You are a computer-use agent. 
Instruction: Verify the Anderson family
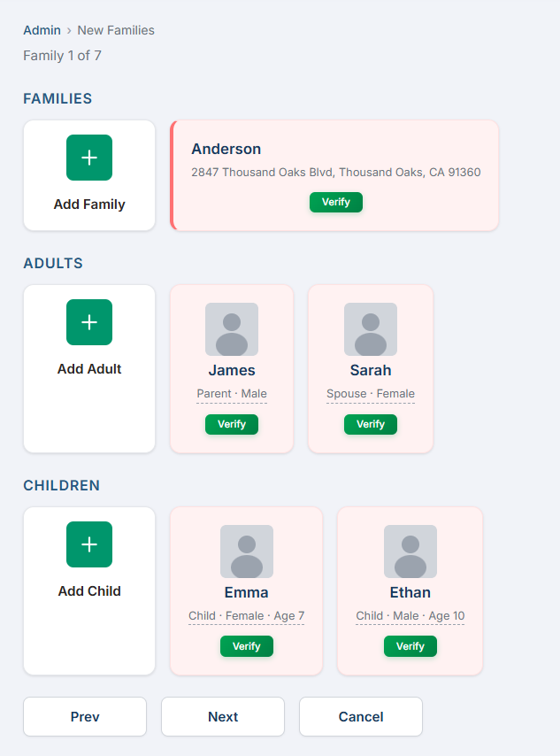click(335, 202)
